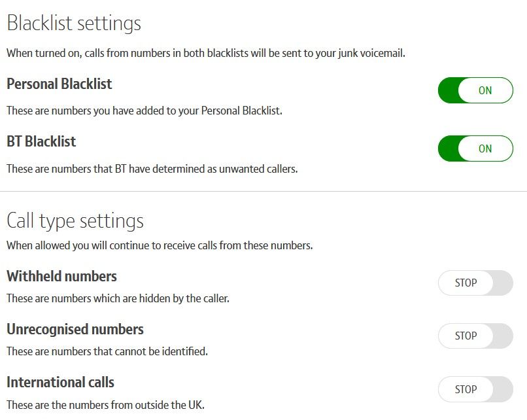Click the junk voicemail description text

[x=206, y=53]
